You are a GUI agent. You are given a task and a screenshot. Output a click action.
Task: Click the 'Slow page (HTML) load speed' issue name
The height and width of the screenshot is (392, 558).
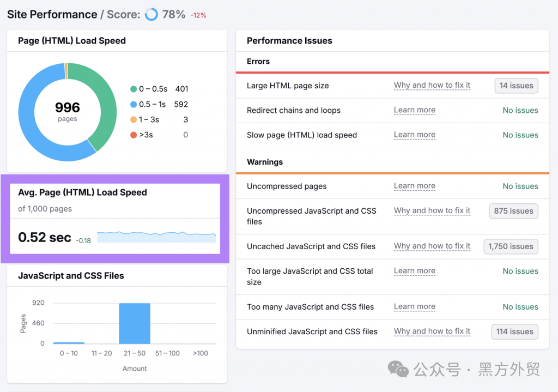(302, 135)
